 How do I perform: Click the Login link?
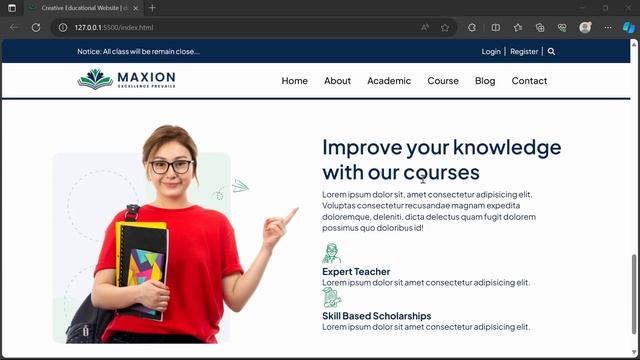coord(491,51)
